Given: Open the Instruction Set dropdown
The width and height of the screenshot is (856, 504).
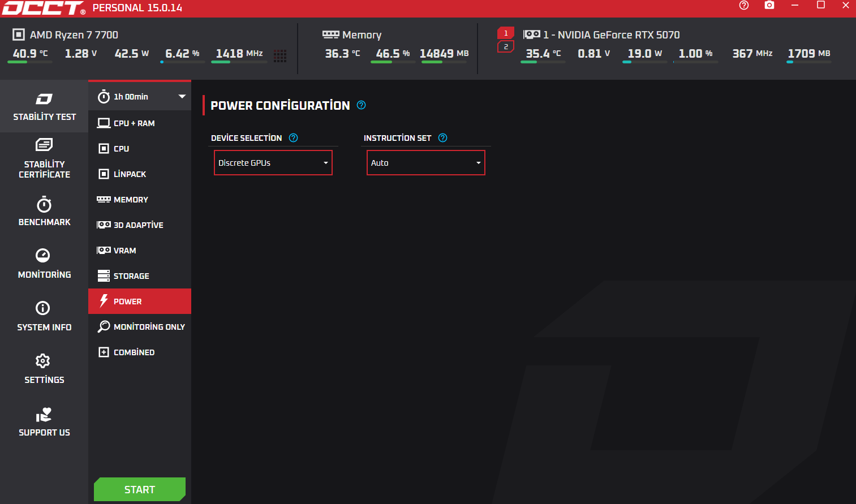Looking at the screenshot, I should tap(426, 163).
